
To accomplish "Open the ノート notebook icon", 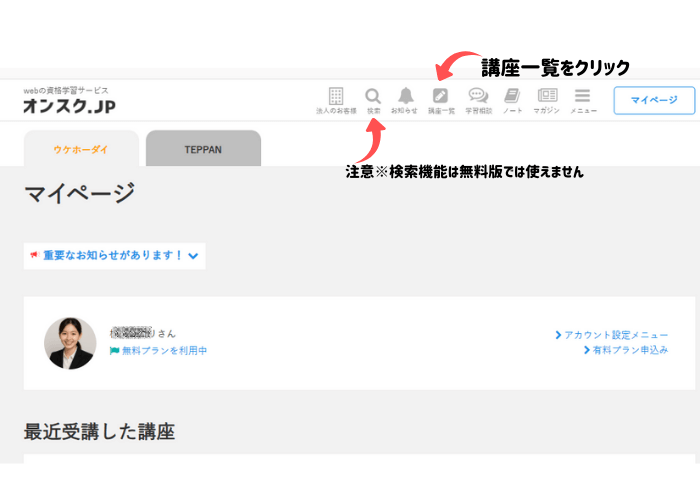I will (512, 96).
